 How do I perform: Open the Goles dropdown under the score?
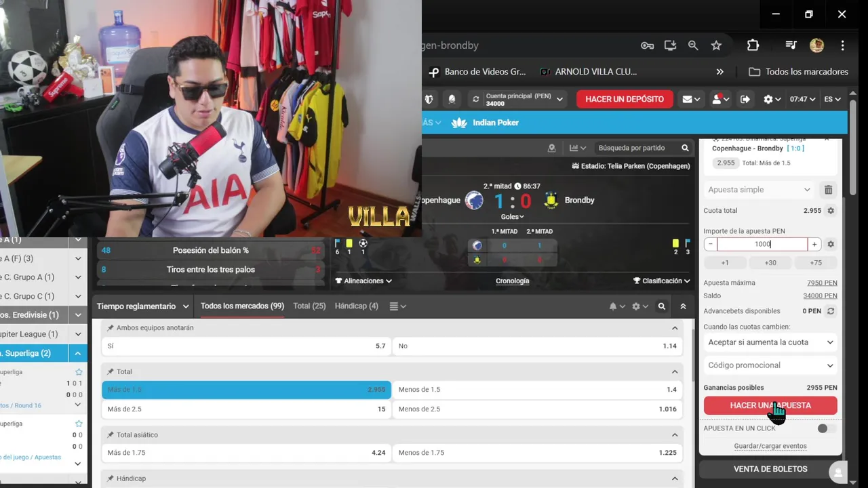[x=512, y=217]
